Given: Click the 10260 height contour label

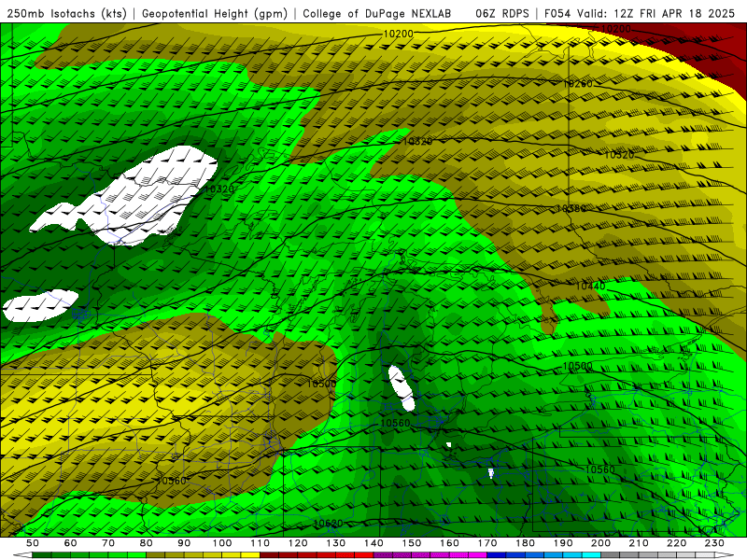Looking at the screenshot, I should pyautogui.click(x=578, y=84).
